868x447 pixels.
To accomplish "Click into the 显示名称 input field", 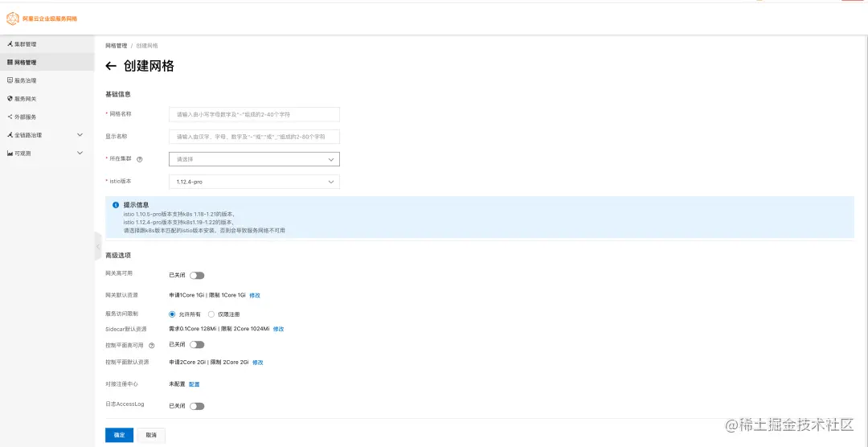I will coord(254,137).
